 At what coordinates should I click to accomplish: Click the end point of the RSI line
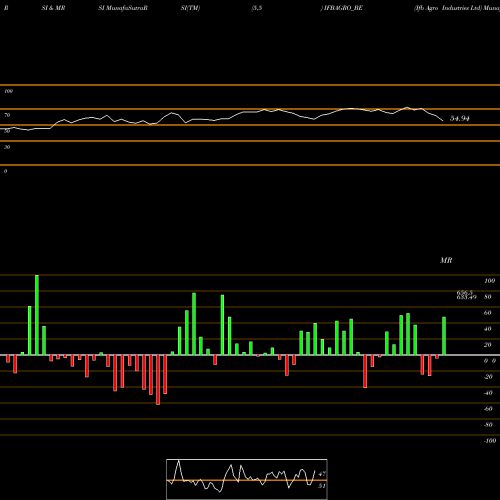[443, 120]
